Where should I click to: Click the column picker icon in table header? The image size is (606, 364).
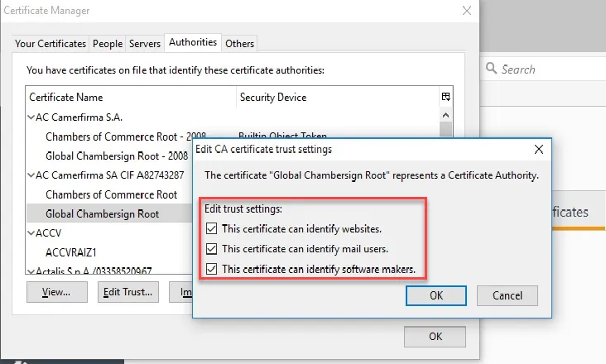point(446,97)
